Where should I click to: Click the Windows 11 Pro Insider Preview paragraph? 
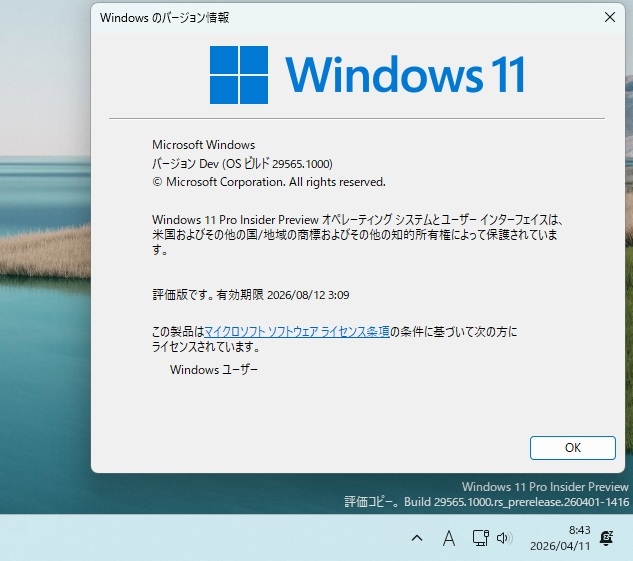(357, 235)
